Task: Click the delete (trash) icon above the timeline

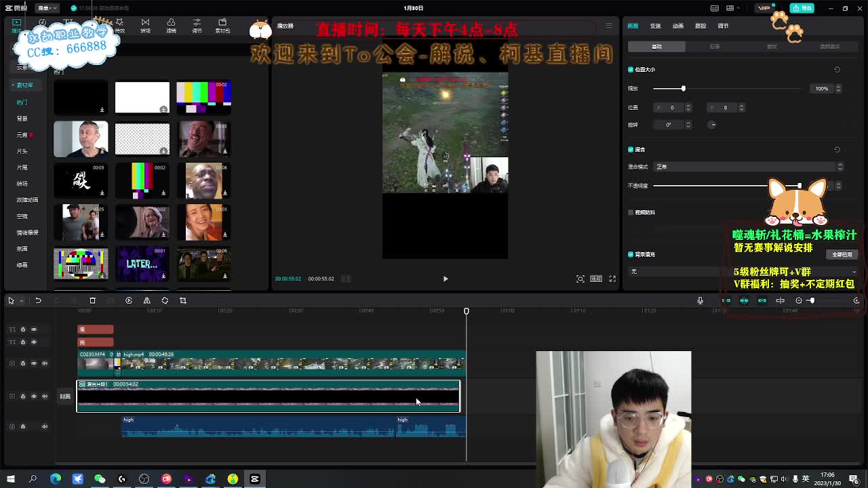Action: click(x=93, y=300)
